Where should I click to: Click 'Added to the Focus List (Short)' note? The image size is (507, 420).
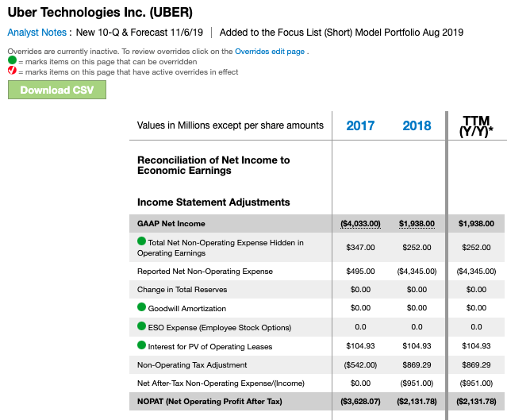click(x=341, y=33)
